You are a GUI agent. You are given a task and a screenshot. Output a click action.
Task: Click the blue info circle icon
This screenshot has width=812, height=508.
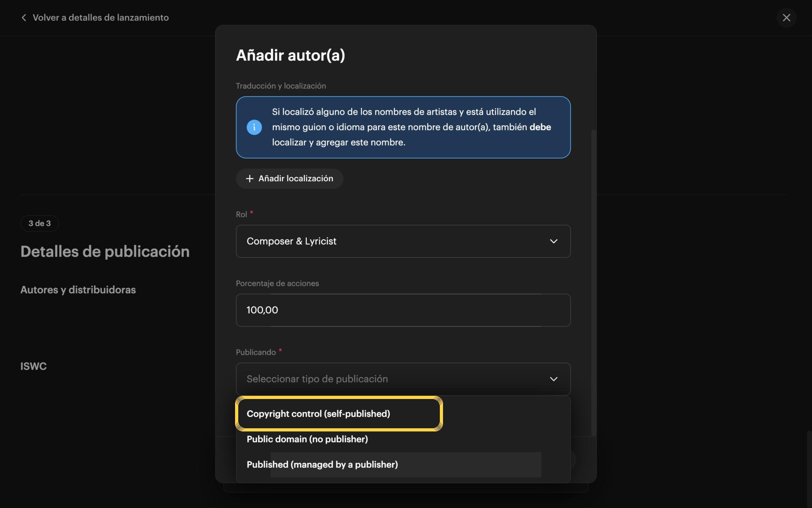click(254, 127)
